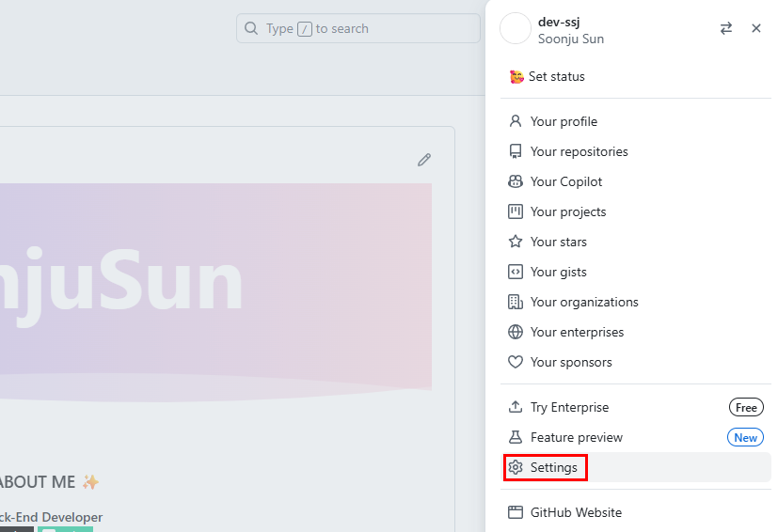This screenshot has width=778, height=532.
Task: Click the search magnifier icon
Action: click(x=251, y=28)
